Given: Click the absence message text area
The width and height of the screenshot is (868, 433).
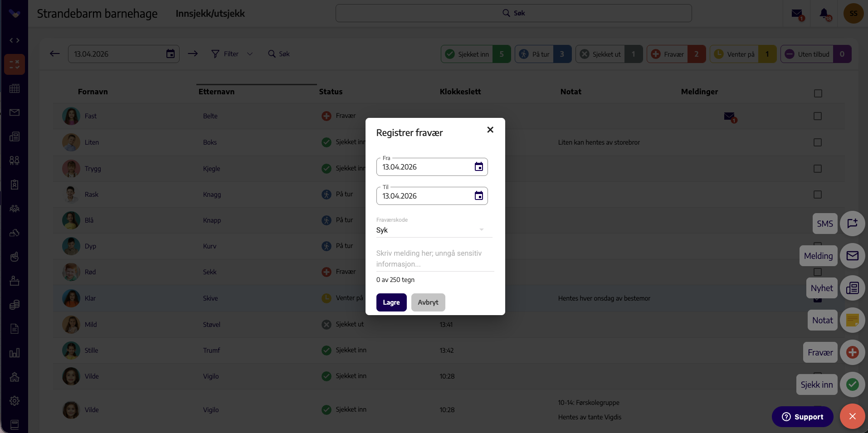Looking at the screenshot, I should [434, 258].
